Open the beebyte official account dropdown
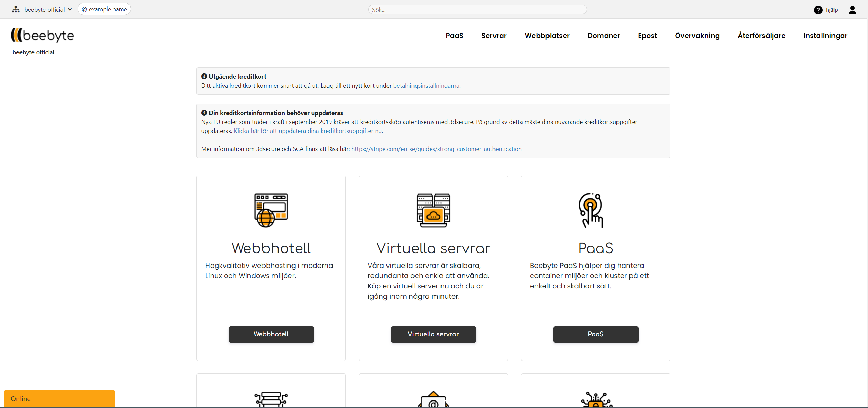 point(48,10)
